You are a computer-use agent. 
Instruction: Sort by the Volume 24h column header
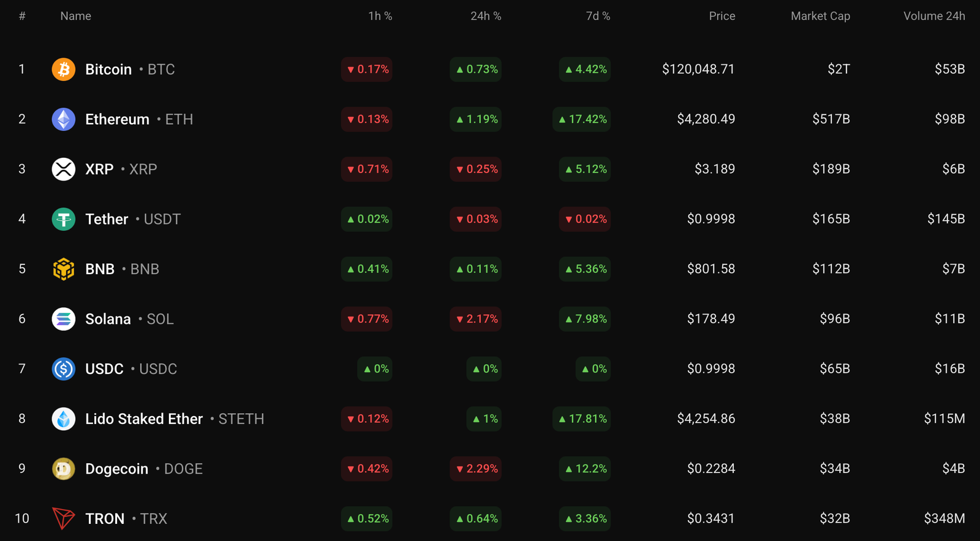click(x=934, y=16)
